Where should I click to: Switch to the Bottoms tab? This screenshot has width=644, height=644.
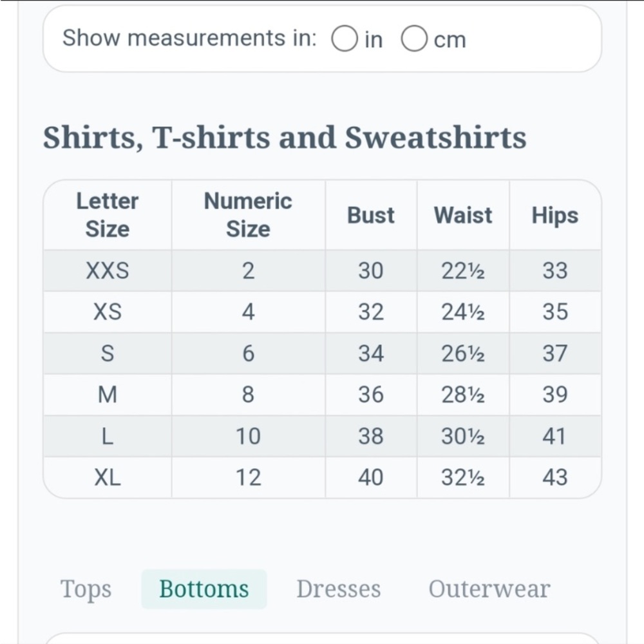(x=204, y=589)
